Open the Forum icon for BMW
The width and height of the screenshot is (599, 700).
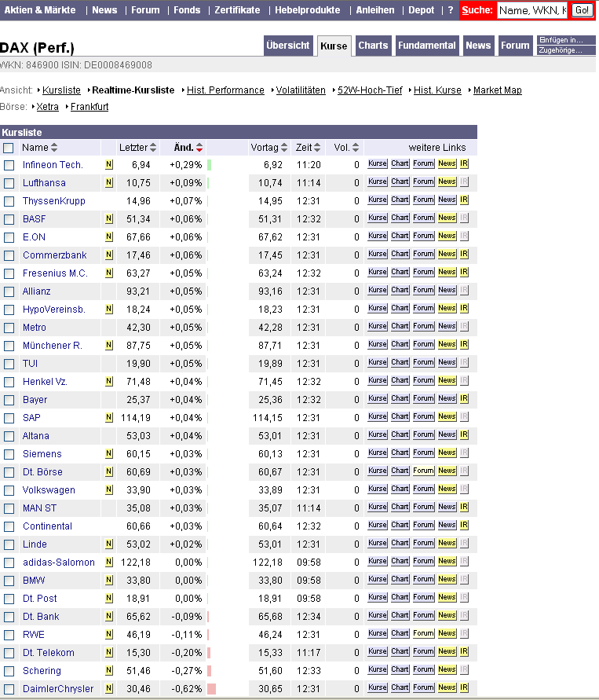click(x=423, y=579)
